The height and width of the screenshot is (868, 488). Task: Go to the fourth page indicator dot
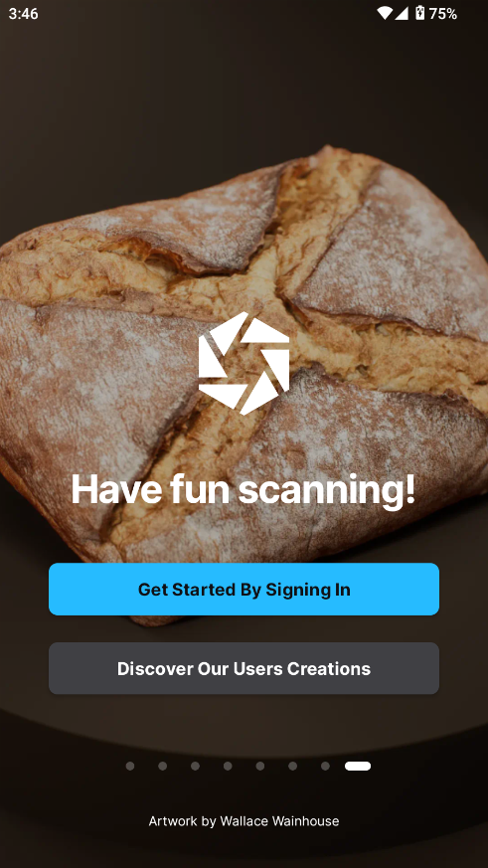click(x=228, y=767)
